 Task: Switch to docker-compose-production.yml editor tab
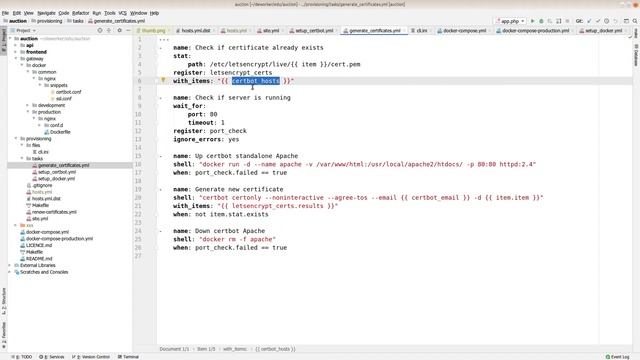coord(533,31)
